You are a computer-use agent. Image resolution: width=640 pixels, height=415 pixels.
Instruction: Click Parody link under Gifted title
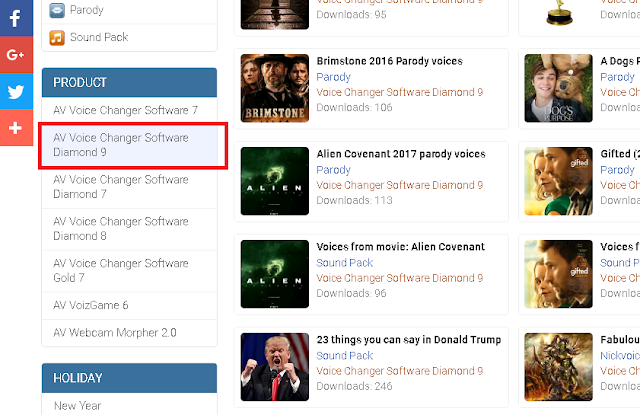(x=617, y=170)
